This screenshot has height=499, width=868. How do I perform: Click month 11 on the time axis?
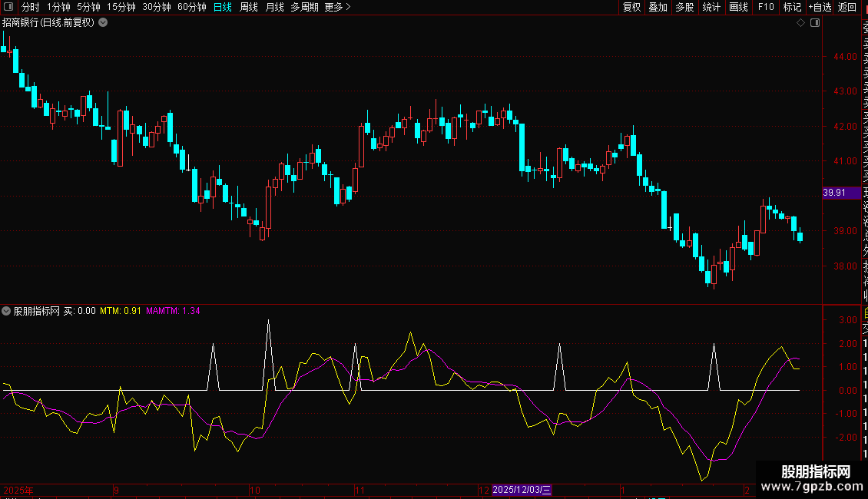tap(359, 490)
